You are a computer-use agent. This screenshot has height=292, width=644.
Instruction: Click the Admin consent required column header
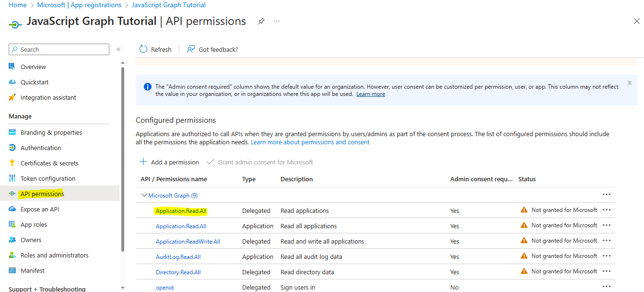pos(481,179)
